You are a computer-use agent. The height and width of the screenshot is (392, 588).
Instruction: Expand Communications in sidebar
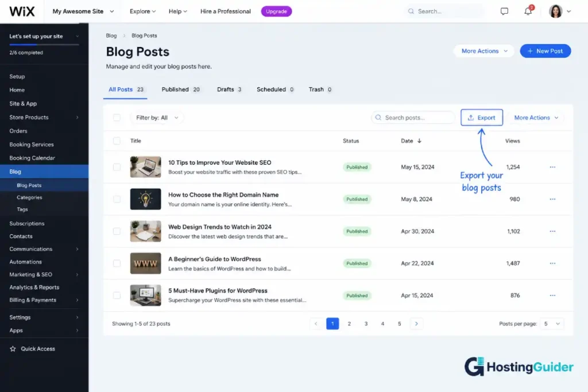78,249
